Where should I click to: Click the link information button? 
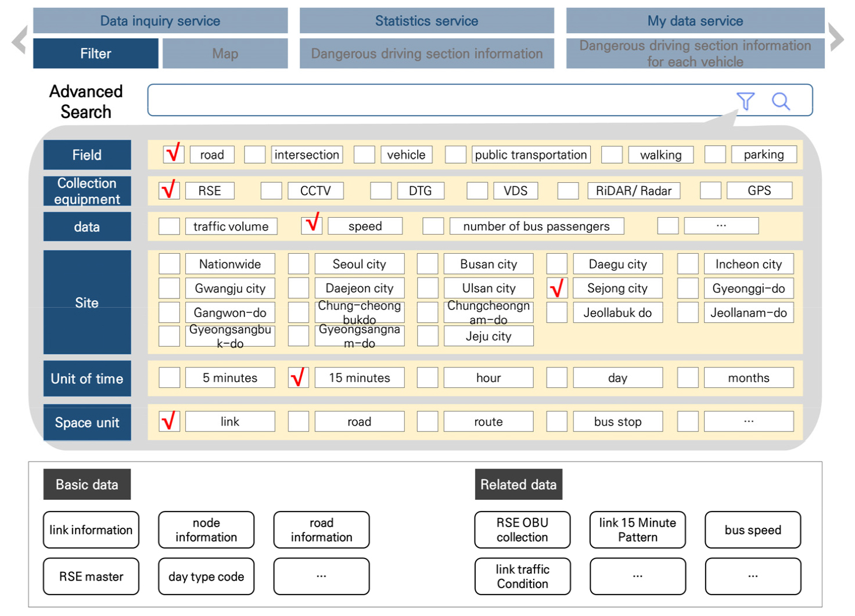91,529
